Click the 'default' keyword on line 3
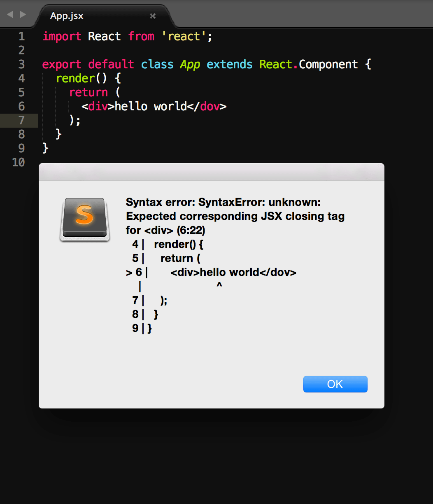433x504 pixels. (111, 64)
